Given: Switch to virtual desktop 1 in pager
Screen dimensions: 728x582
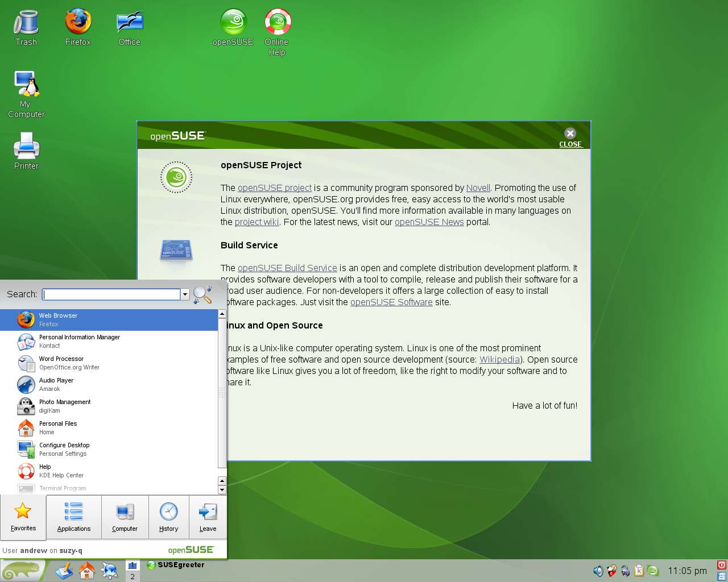Looking at the screenshot, I should pyautogui.click(x=133, y=565).
